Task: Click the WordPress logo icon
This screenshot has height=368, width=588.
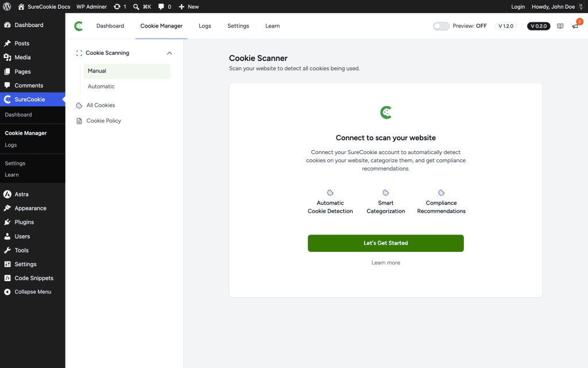Action: 7,6
